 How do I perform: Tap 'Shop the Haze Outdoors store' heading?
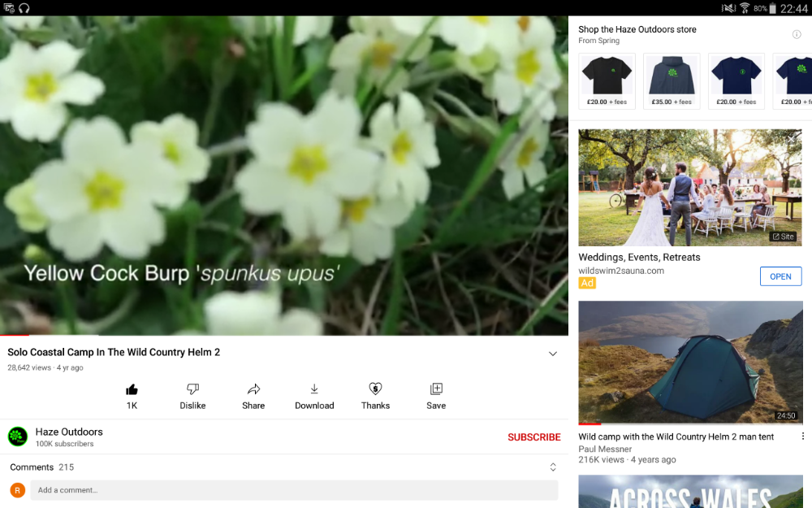click(x=637, y=29)
